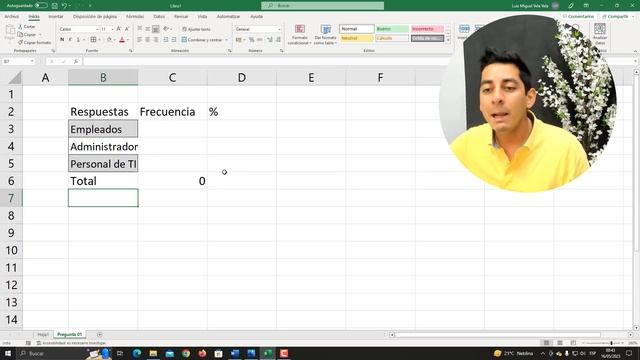Toggle italic (K) formatting
The image size is (640, 360).
point(70,40)
